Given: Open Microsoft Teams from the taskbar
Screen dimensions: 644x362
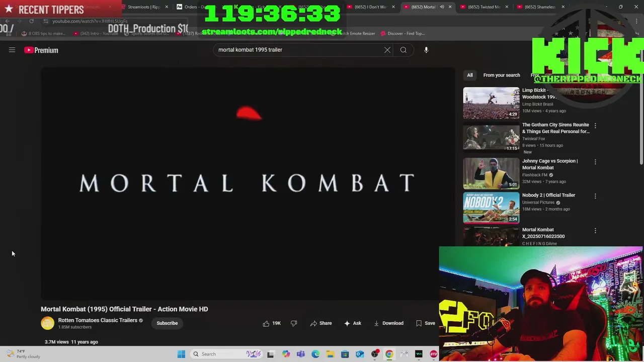Looking at the screenshot, I should pos(301,354).
